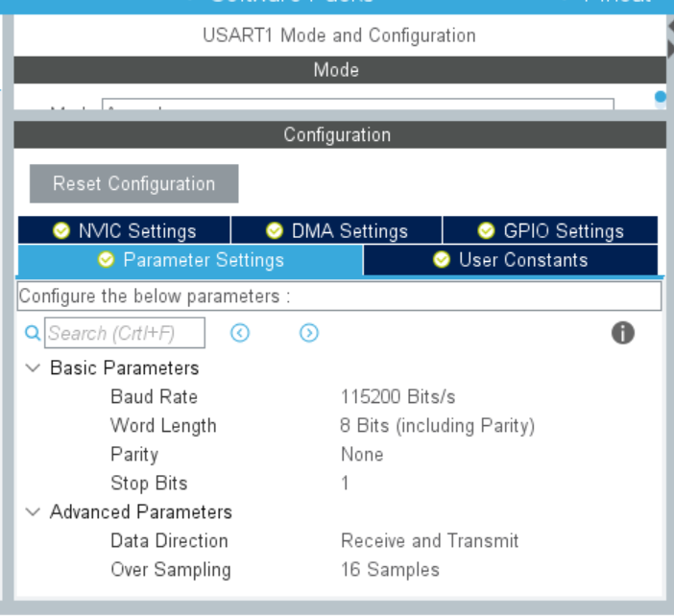674x616 pixels.
Task: Click the Word Length 8 Bits value
Action: 437,426
